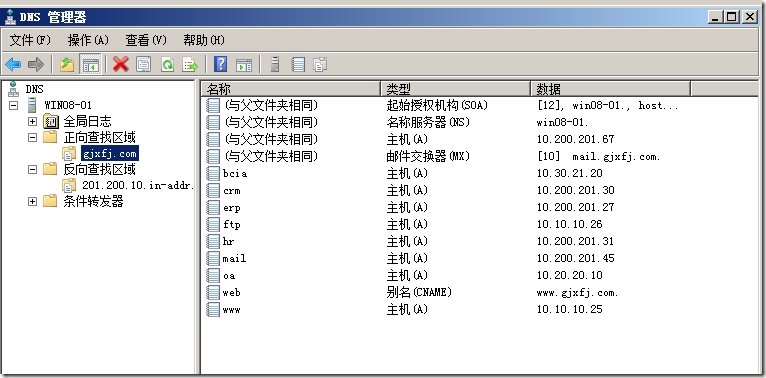The image size is (766, 378).
Task: Click the green Refresh toolbar icon
Action: click(x=167, y=64)
